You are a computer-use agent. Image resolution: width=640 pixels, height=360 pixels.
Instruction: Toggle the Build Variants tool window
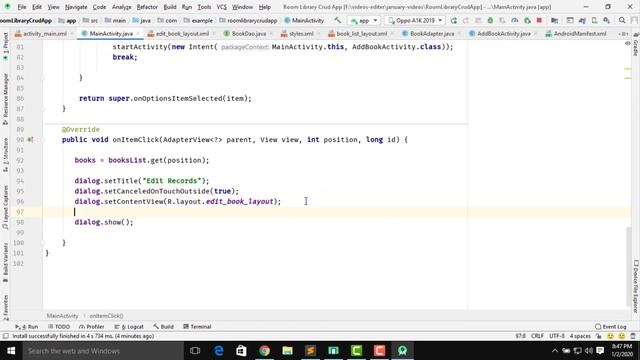[5, 262]
